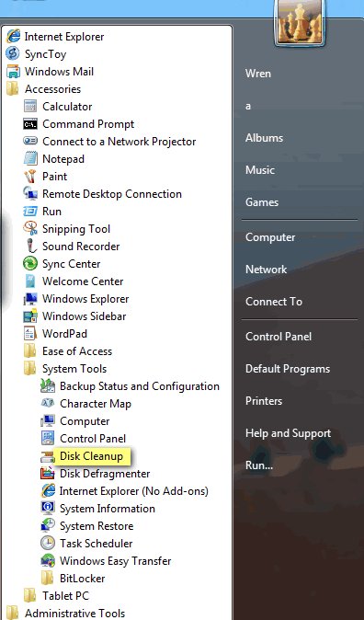Click the 'Sound Recorder' label
The width and height of the screenshot is (364, 620).
coord(81,246)
